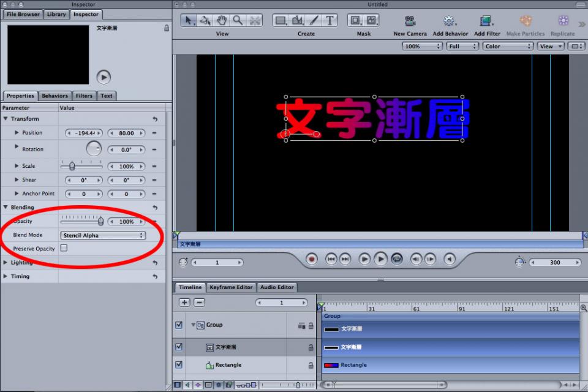
Task: Select the Rectangle shape tool
Action: pos(281,20)
